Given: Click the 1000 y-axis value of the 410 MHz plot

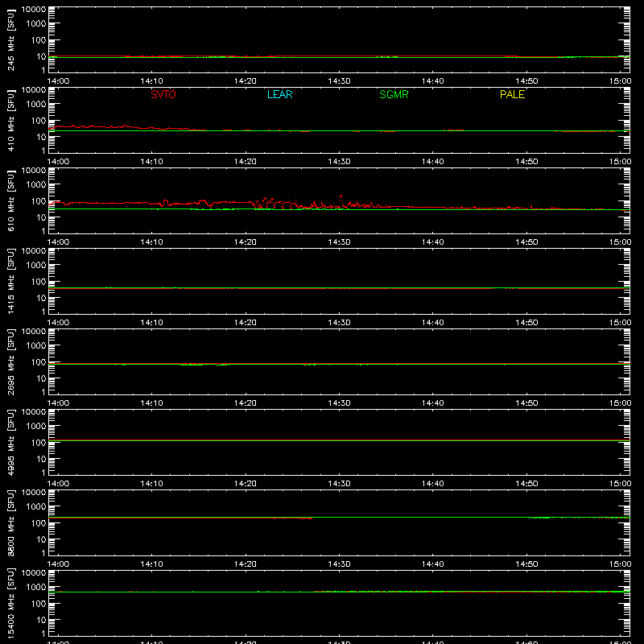Looking at the screenshot, I should coord(36,105).
